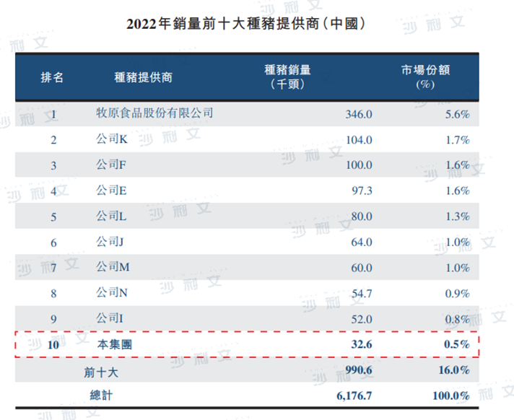
Task: Click the 種豬銷量(千頭) column header
Action: pyautogui.click(x=287, y=77)
